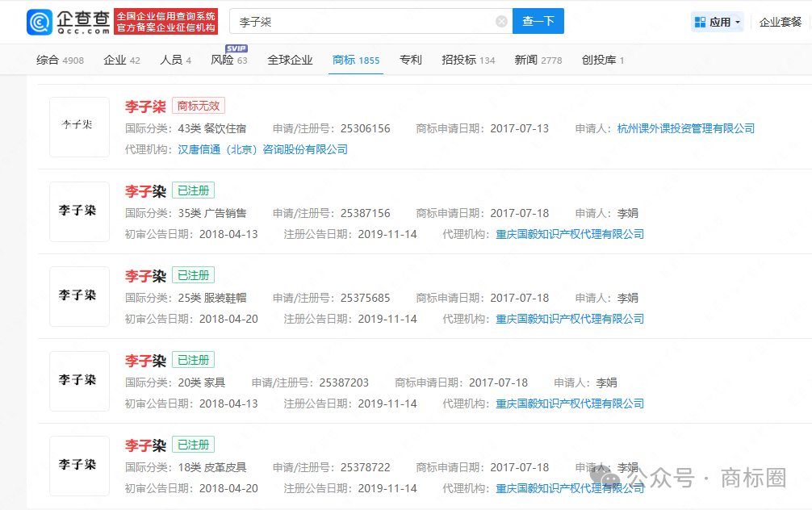Open agency 汉唐信通（北京）咨询股份有限公司

(x=262, y=149)
